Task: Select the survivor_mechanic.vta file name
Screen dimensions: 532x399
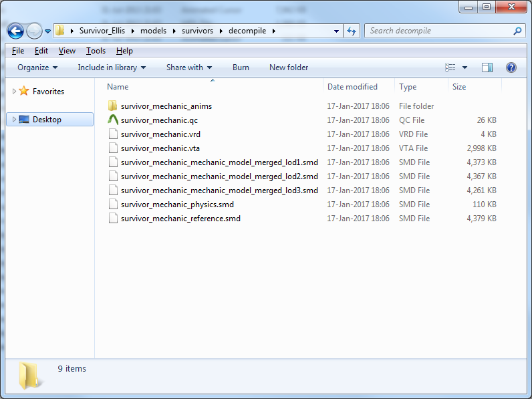Action: pyautogui.click(x=160, y=148)
